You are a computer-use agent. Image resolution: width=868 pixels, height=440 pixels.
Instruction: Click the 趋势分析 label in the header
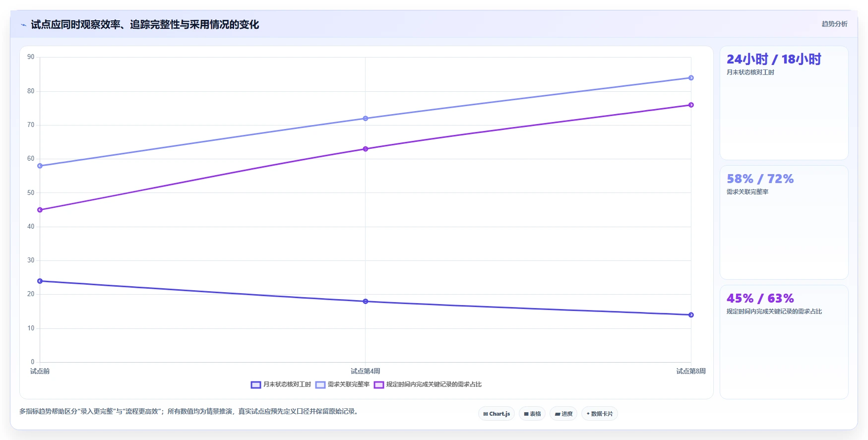click(x=834, y=24)
